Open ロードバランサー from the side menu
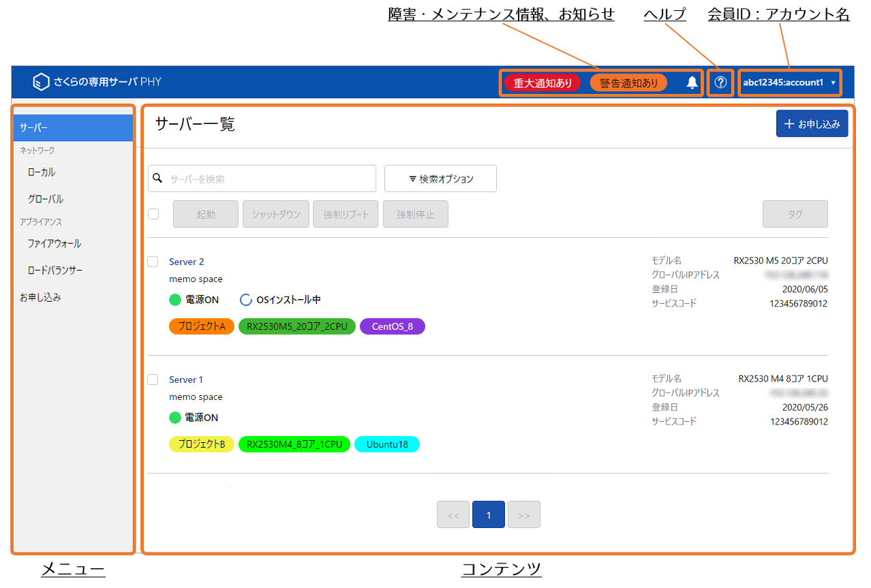This screenshot has width=871, height=588. 55,270
